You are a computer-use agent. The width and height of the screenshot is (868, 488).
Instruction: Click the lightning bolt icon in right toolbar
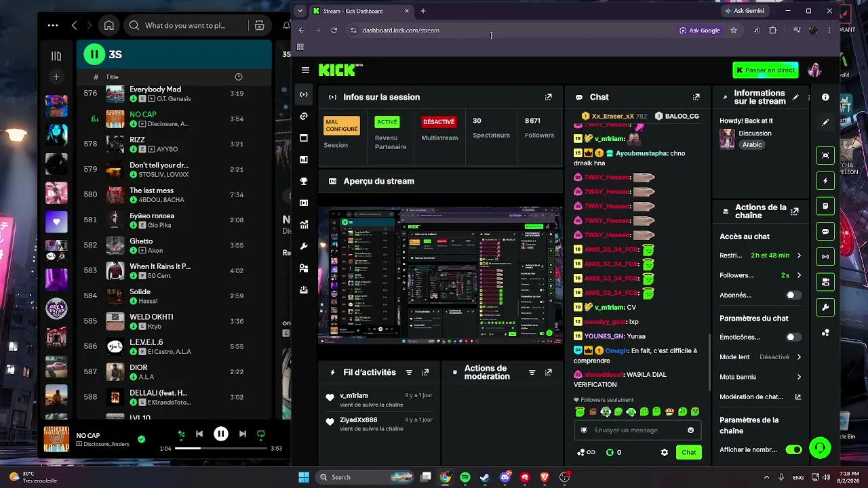click(x=825, y=181)
